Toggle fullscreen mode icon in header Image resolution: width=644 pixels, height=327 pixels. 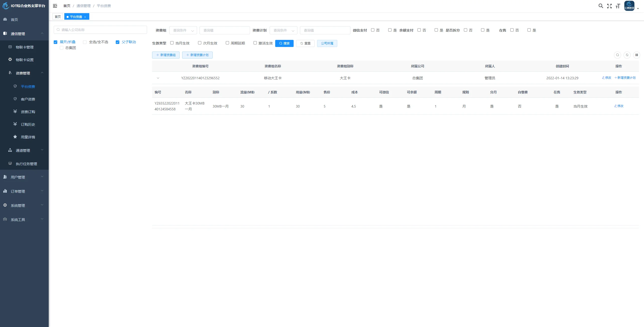[x=609, y=6]
